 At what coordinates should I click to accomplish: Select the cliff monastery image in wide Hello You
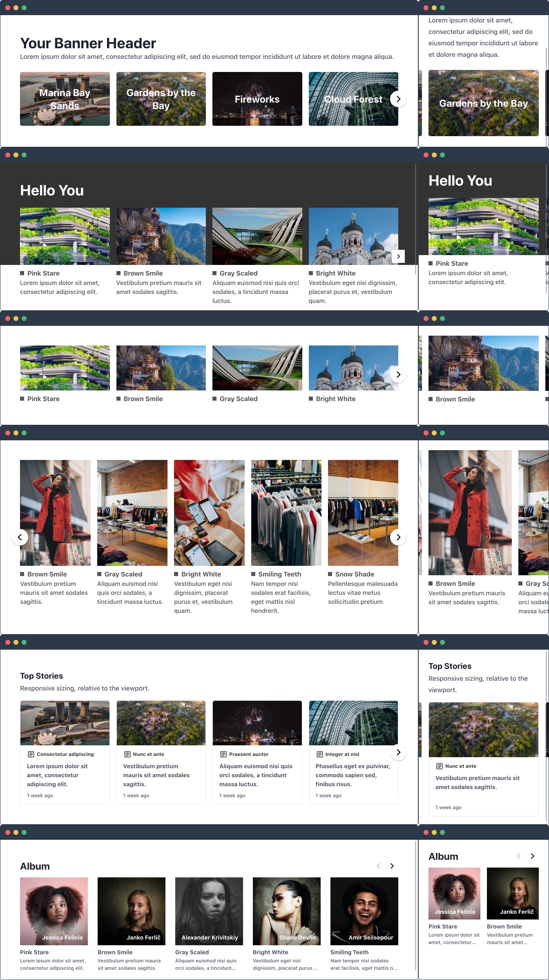pyautogui.click(x=161, y=236)
